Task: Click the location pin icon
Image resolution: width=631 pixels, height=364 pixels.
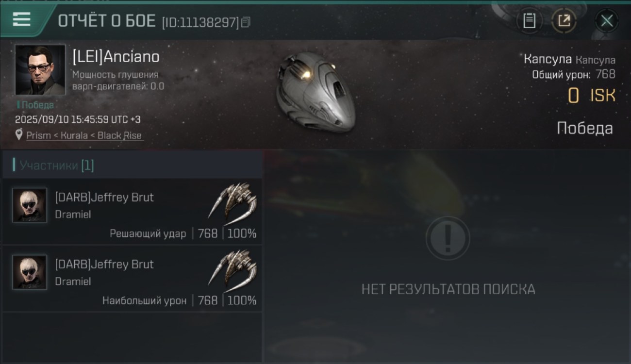Action: point(19,135)
